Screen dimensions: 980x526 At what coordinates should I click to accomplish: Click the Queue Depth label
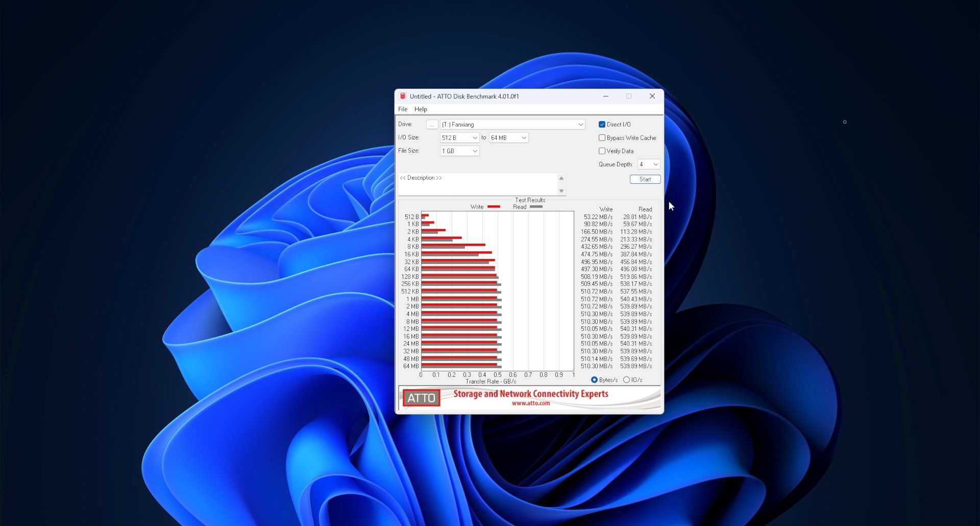[x=616, y=164]
